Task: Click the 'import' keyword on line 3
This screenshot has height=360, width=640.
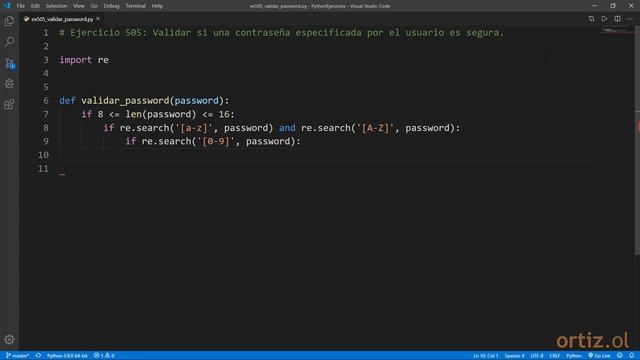Action: [76, 60]
